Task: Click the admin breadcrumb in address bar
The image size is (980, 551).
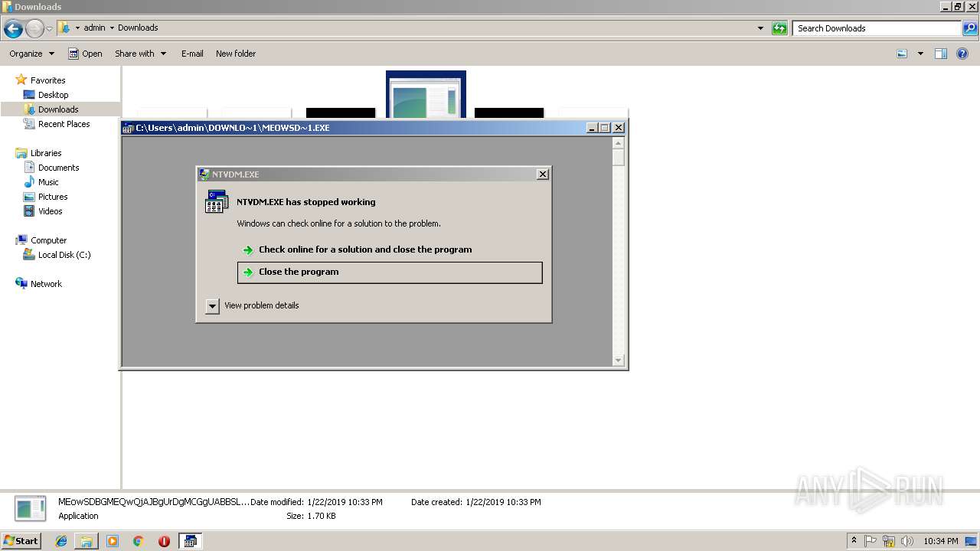Action: 94,28
